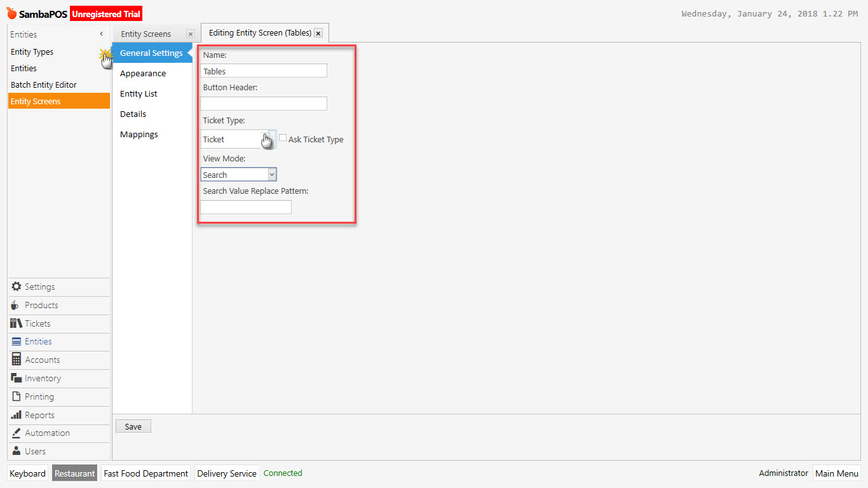The width and height of the screenshot is (868, 488).
Task: Click the Save button
Action: coord(133,426)
